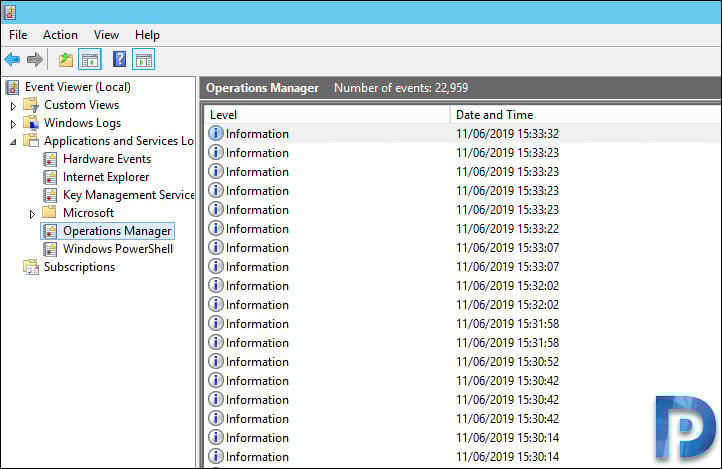Select Windows Logs in the tree
722x469 pixels.
(x=82, y=123)
